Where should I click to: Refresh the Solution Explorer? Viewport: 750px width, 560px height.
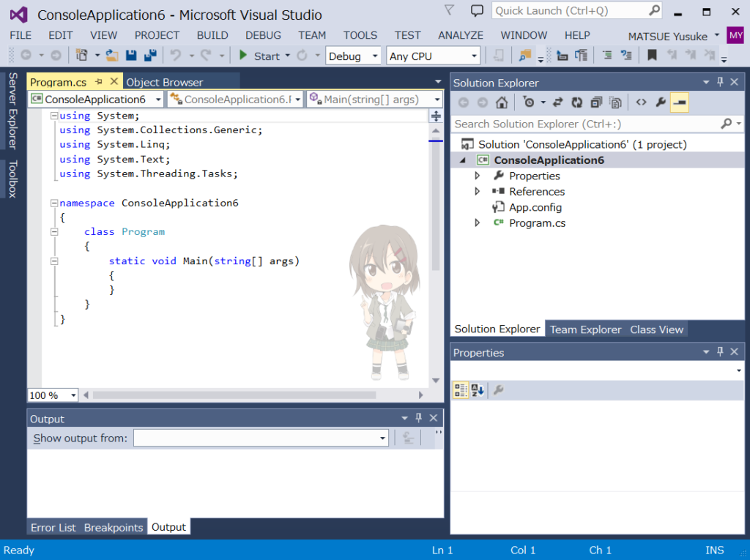click(576, 102)
